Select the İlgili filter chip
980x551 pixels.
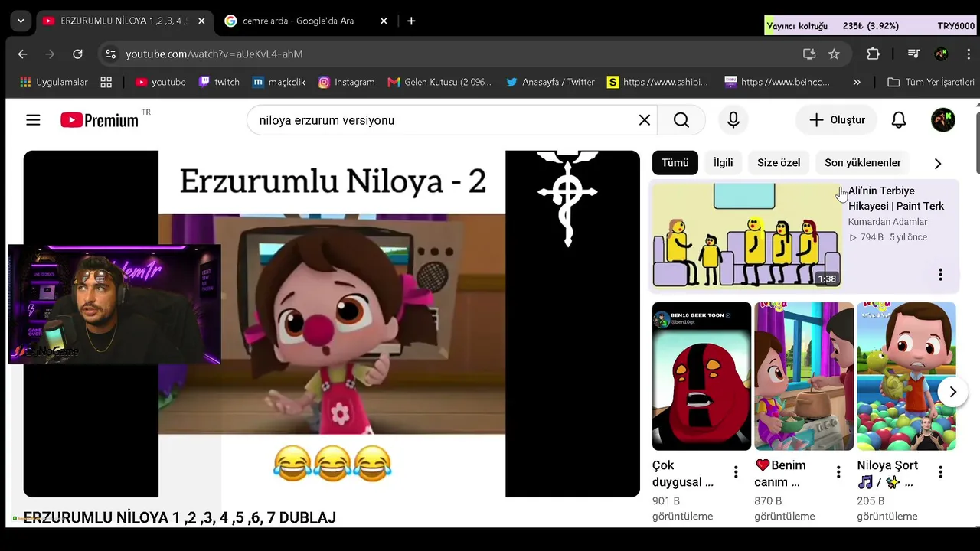click(724, 163)
